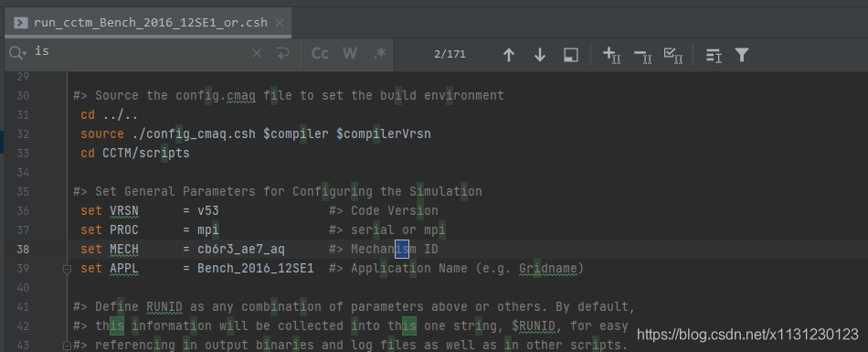Click 'source' keyword on line 32

click(102, 133)
